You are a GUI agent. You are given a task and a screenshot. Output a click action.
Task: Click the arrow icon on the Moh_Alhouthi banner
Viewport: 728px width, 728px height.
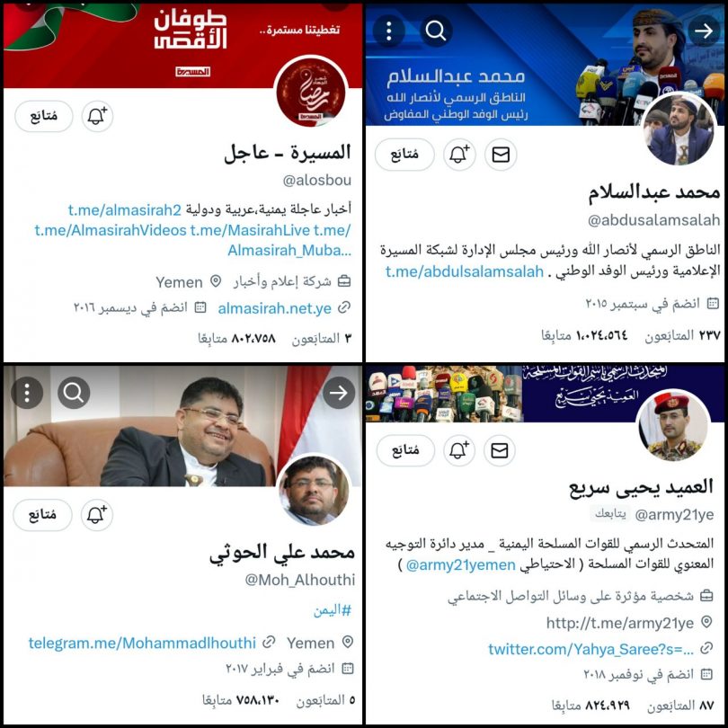point(339,393)
